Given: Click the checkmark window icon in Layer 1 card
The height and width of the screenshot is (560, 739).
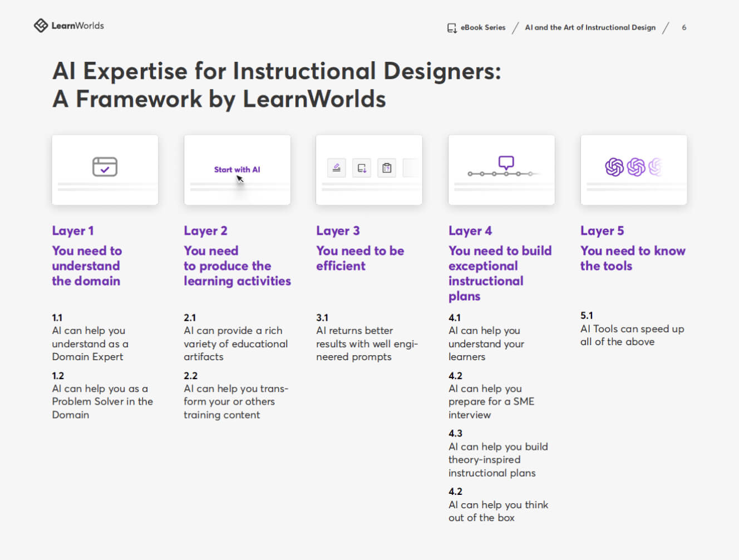Looking at the screenshot, I should coord(105,166).
